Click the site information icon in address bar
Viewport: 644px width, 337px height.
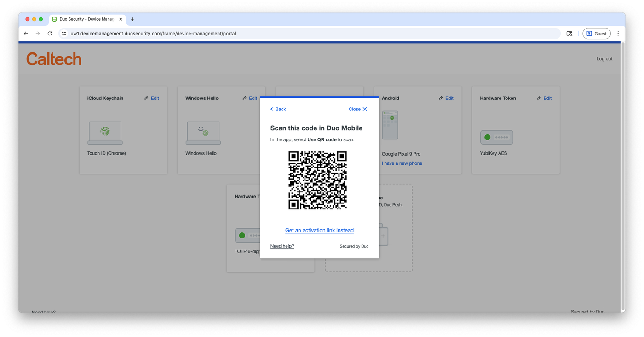[64, 34]
